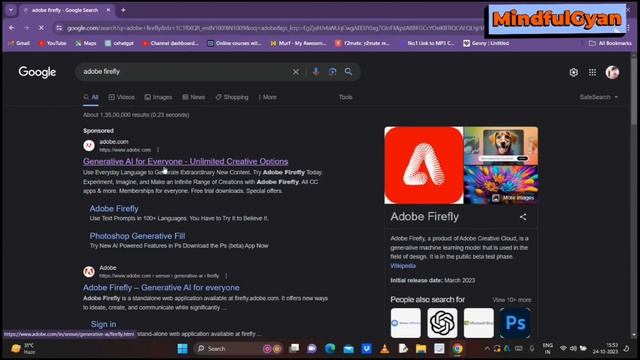640x360 pixels.
Task: Open the All Bookmarks folder
Action: (610, 43)
